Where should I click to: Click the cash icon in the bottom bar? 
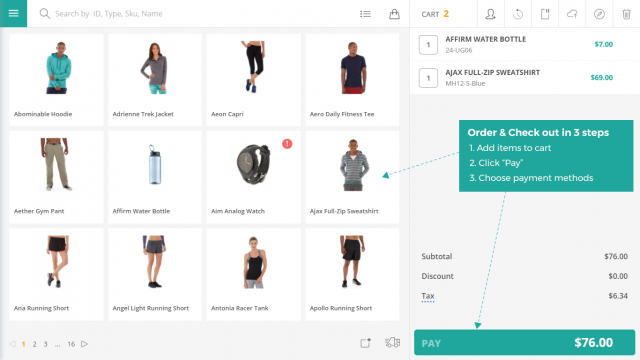[x=392, y=342]
